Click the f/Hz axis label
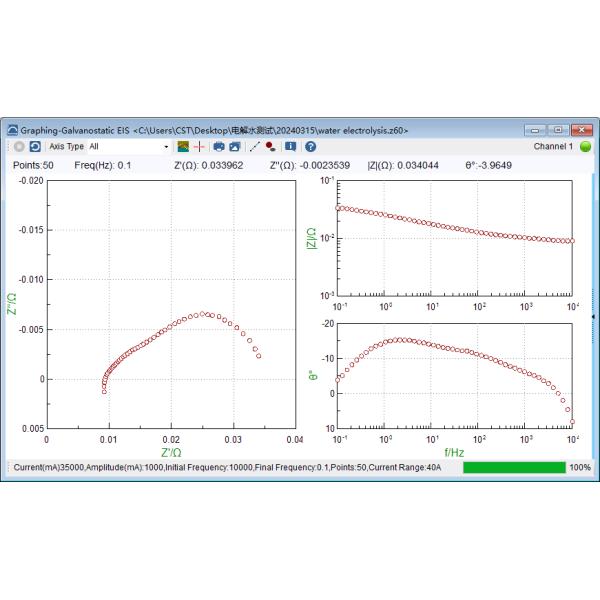Viewport: 600px width, 600px height. coord(454,453)
